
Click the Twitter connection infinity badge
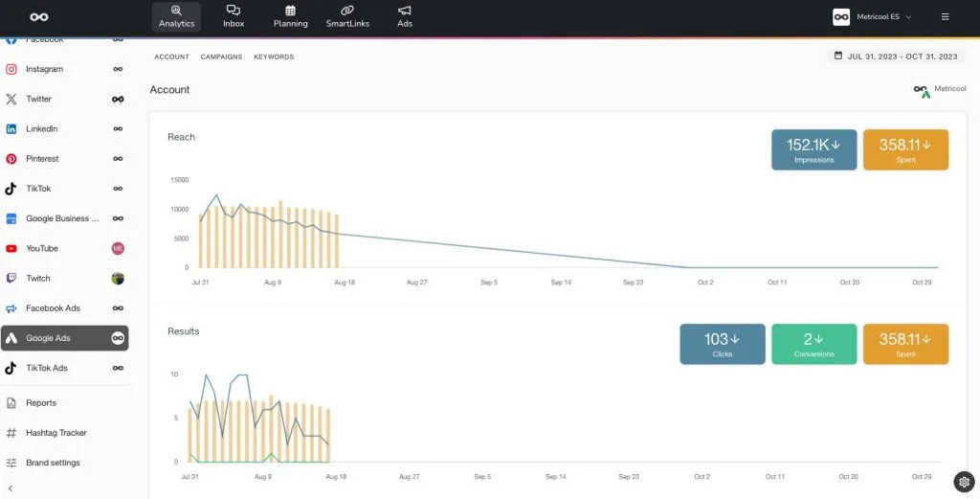point(118,100)
